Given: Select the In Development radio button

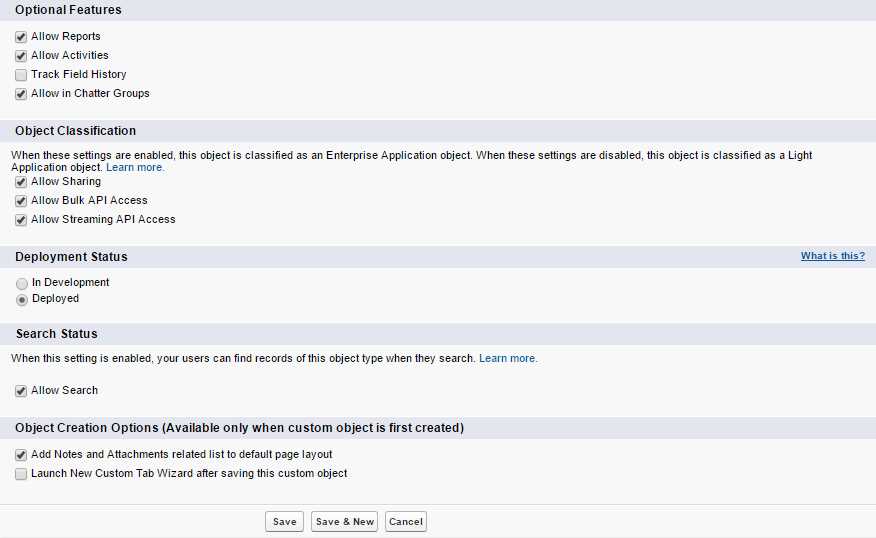Looking at the screenshot, I should pyautogui.click(x=21, y=283).
